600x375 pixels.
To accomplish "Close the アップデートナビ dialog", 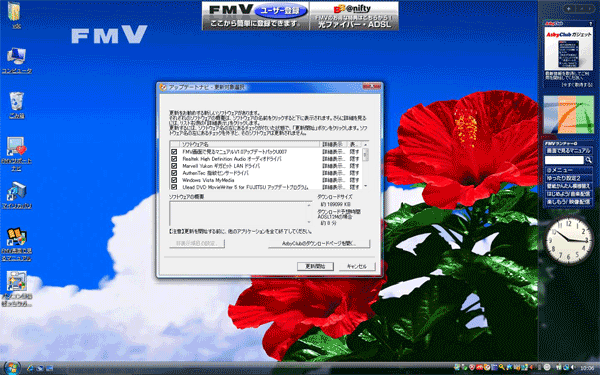I will pos(372,86).
